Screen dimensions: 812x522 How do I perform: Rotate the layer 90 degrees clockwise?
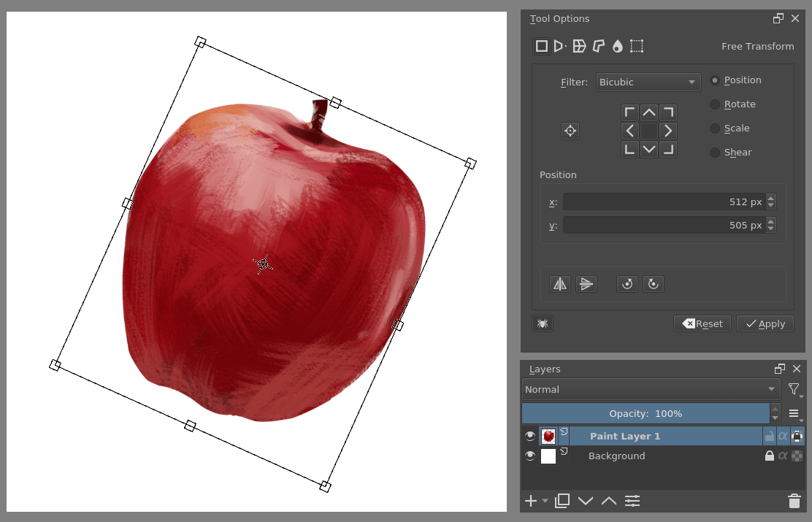[x=653, y=284]
